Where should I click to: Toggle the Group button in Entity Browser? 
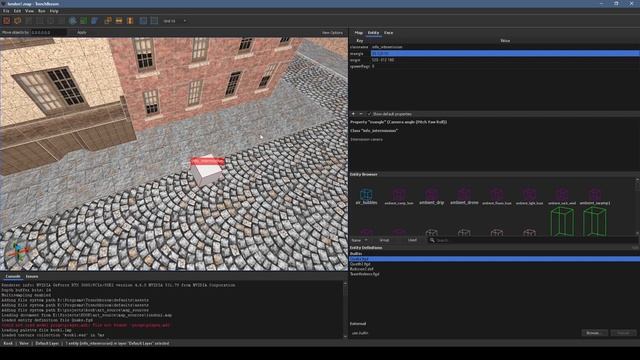384,240
